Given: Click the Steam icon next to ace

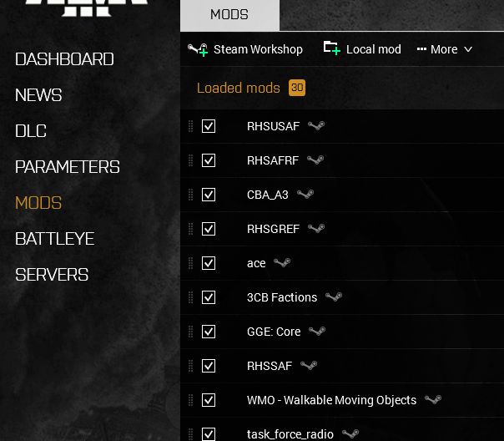Looking at the screenshot, I should (282, 263).
